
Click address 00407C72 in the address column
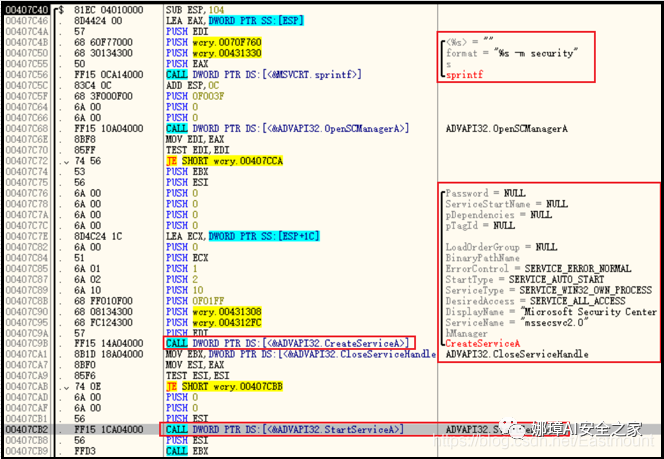point(28,160)
